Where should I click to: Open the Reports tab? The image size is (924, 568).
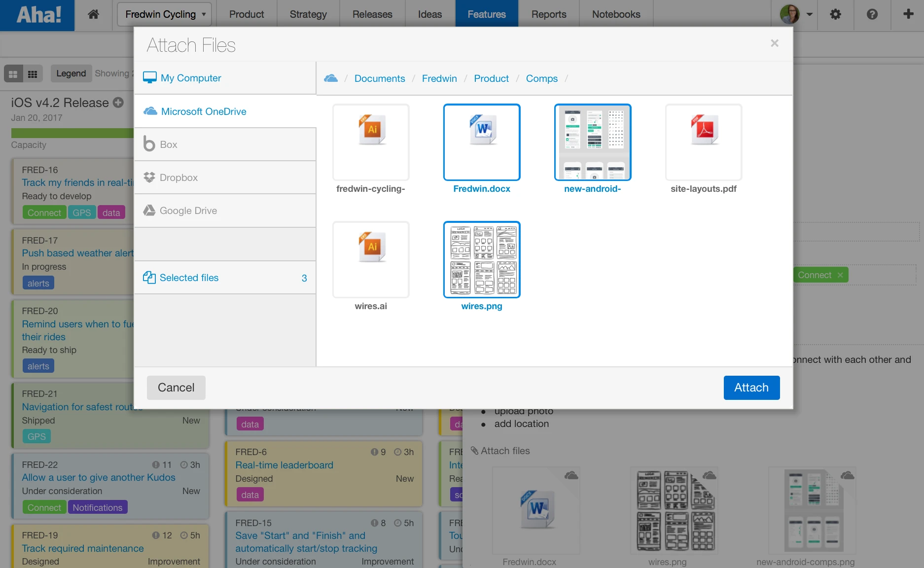(549, 14)
